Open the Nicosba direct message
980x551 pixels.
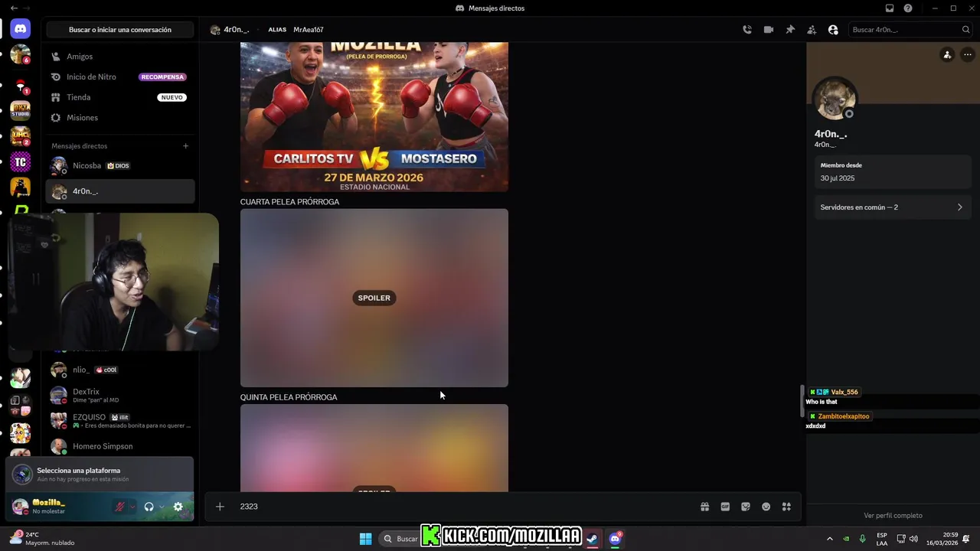120,166
